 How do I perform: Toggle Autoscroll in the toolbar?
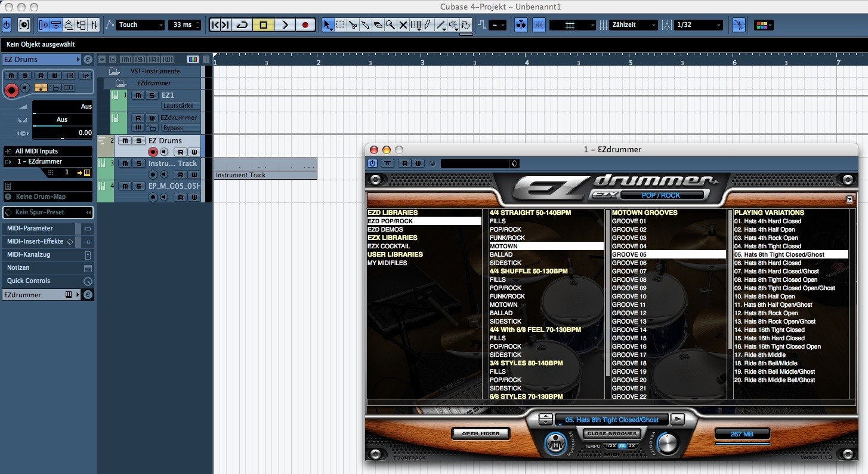point(521,25)
